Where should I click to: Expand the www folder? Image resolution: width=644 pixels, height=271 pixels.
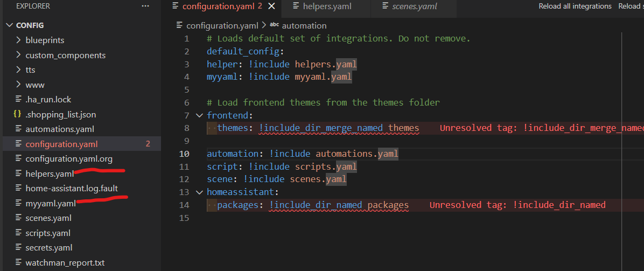[34, 85]
